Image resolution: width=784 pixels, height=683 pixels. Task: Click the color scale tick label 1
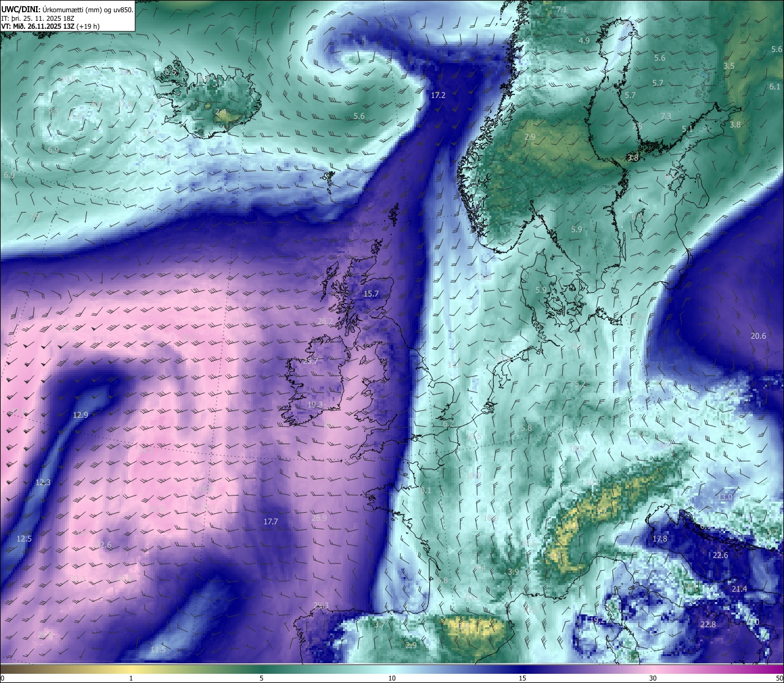point(131,678)
